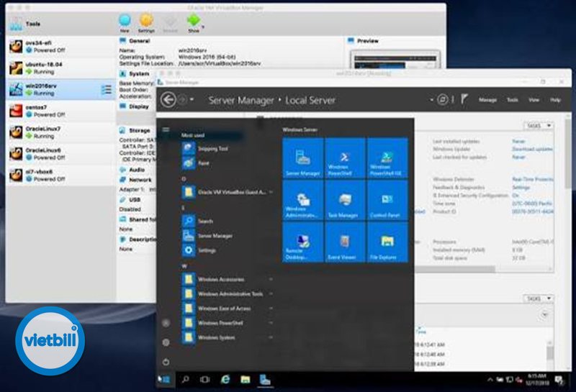The height and width of the screenshot is (392, 576).
Task: Open the Tools menu in Server Manager
Action: point(513,100)
